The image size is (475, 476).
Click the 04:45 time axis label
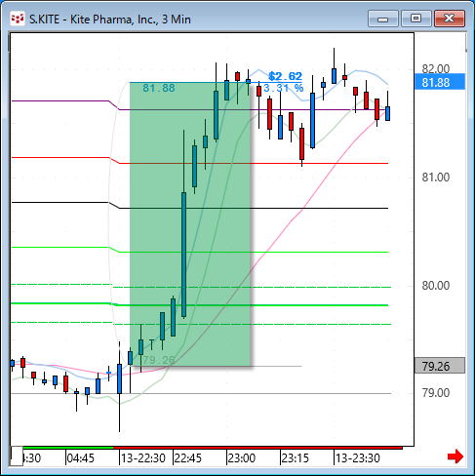point(81,458)
